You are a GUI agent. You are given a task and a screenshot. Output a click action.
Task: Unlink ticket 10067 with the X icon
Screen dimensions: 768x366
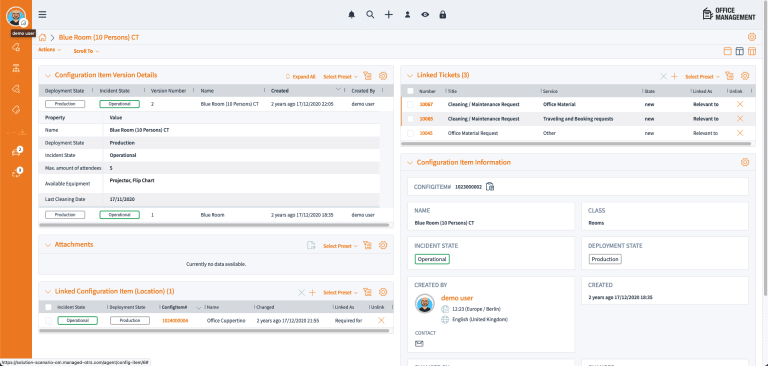click(740, 104)
